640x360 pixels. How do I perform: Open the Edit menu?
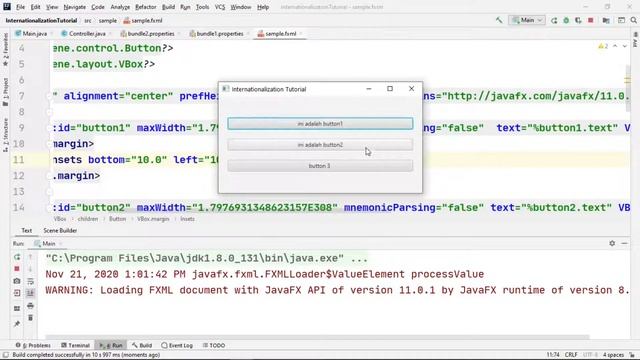(x=36, y=7)
